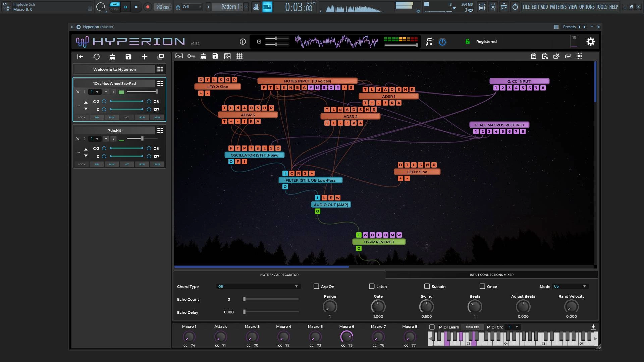Click the broom icon in layer toolbar
Image resolution: width=644 pixels, height=362 pixels.
[112, 57]
